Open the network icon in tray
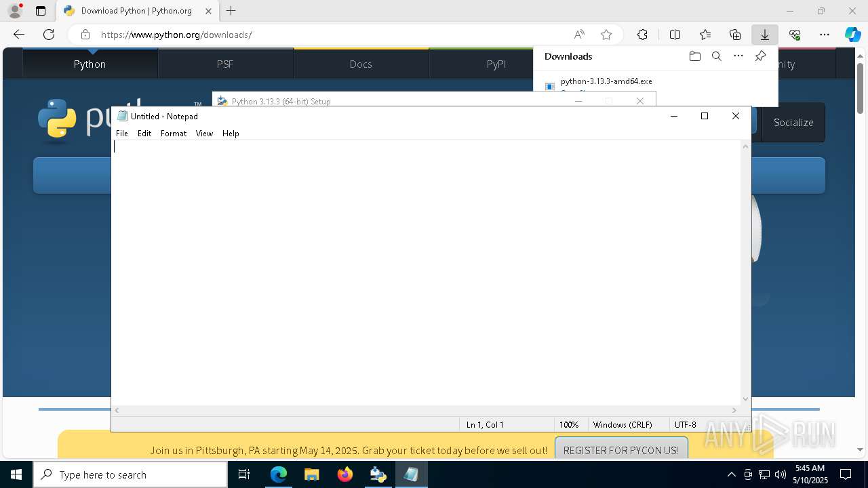Screen dimensions: 868x488 point(764,474)
